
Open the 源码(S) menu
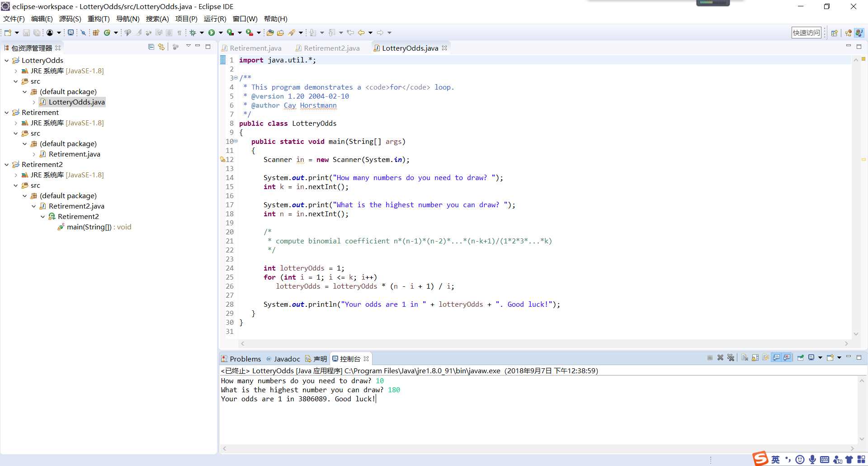(x=70, y=19)
